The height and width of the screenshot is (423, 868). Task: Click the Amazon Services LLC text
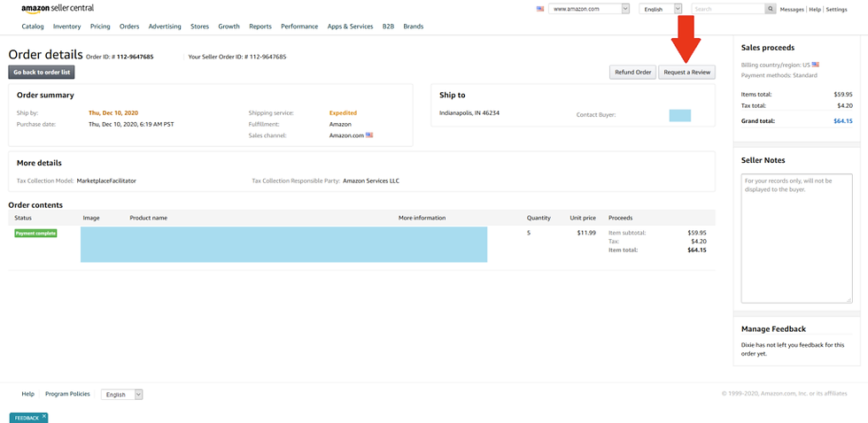click(371, 181)
